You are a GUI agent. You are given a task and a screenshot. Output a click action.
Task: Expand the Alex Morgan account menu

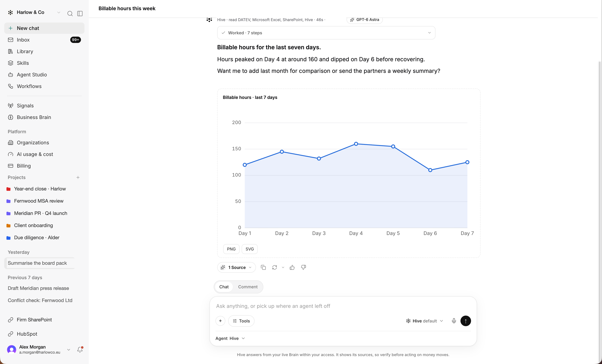tap(39, 350)
